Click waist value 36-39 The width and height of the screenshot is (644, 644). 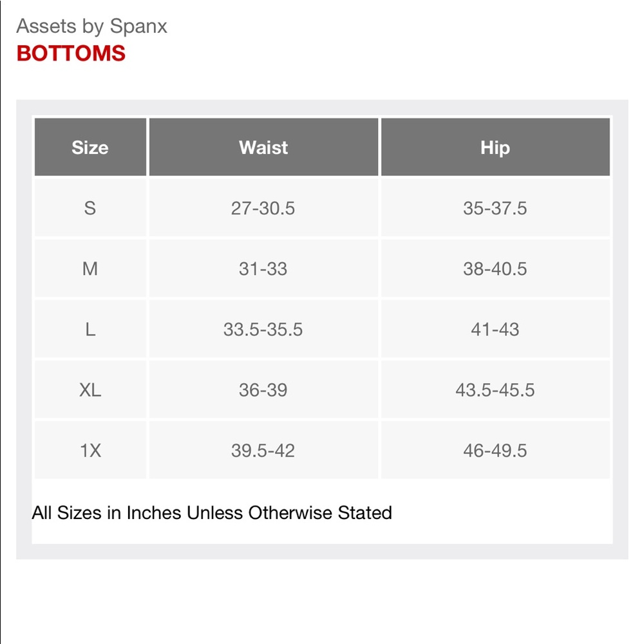[263, 390]
